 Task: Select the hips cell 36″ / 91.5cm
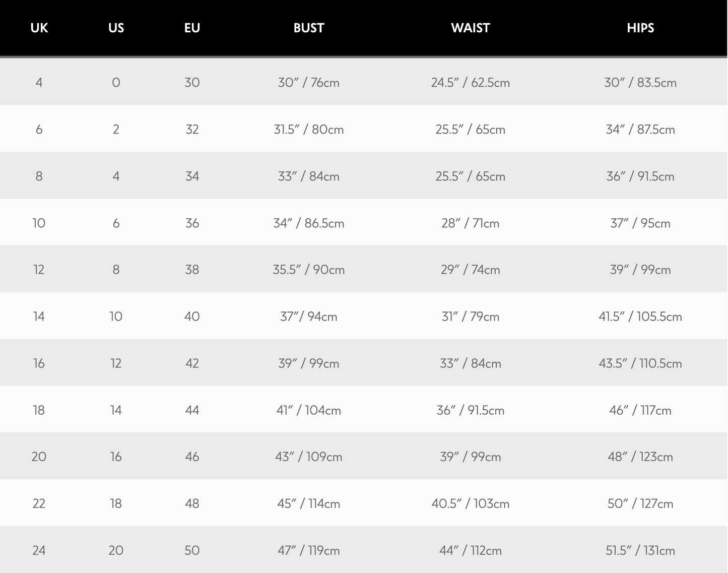pos(640,176)
